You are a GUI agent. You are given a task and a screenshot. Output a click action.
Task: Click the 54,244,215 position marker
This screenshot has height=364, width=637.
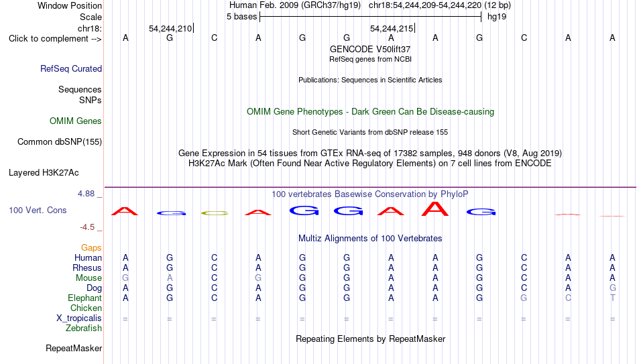pos(392,28)
